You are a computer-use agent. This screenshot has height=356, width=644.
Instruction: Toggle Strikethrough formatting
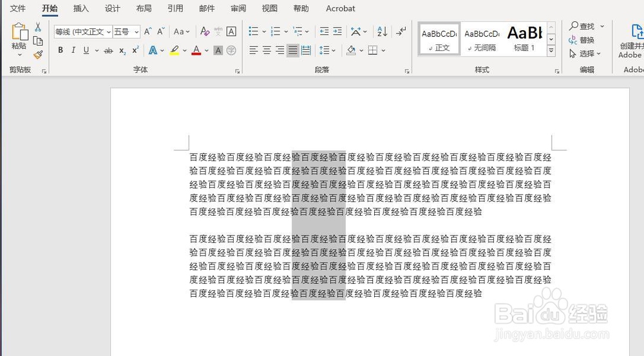pyautogui.click(x=108, y=50)
